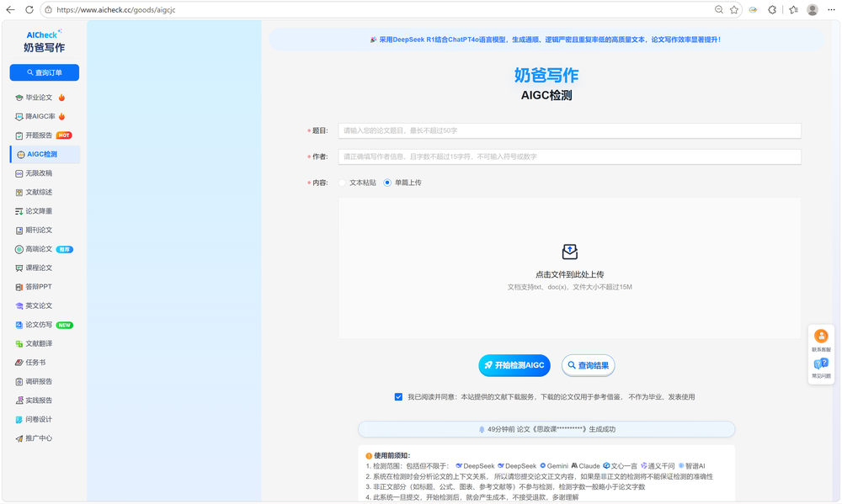This screenshot has height=504, width=842.
Task: Click the 查询结果 button
Action: pyautogui.click(x=588, y=365)
